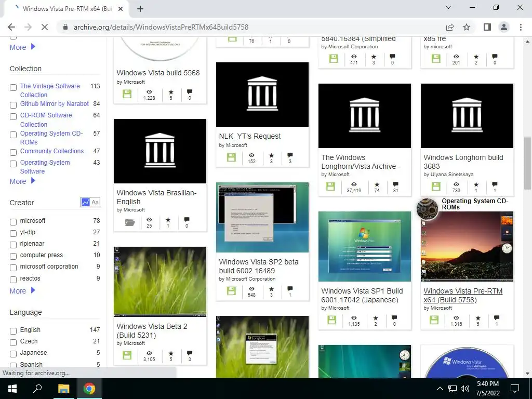Click site lock icon in address bar
This screenshot has height=399, width=532.
[x=65, y=27]
